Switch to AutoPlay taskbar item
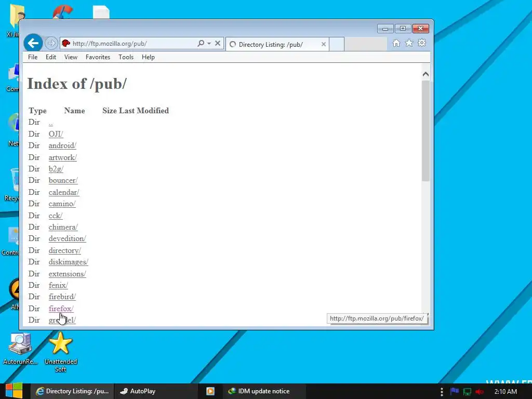Viewport: 532px width, 399px height. (156, 391)
